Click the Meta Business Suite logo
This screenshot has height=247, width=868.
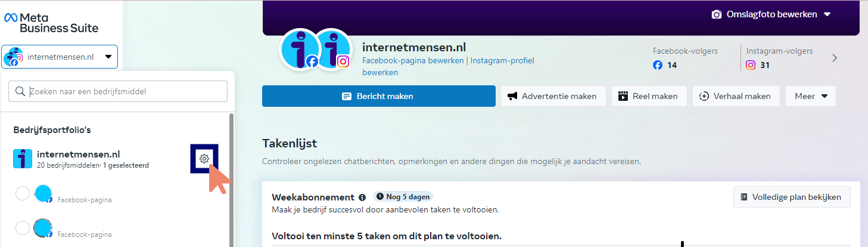pos(51,23)
